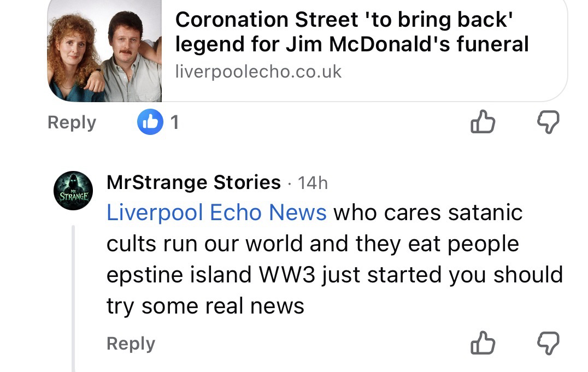
Task: Open the Coronation Street funeral headline
Action: click(352, 32)
